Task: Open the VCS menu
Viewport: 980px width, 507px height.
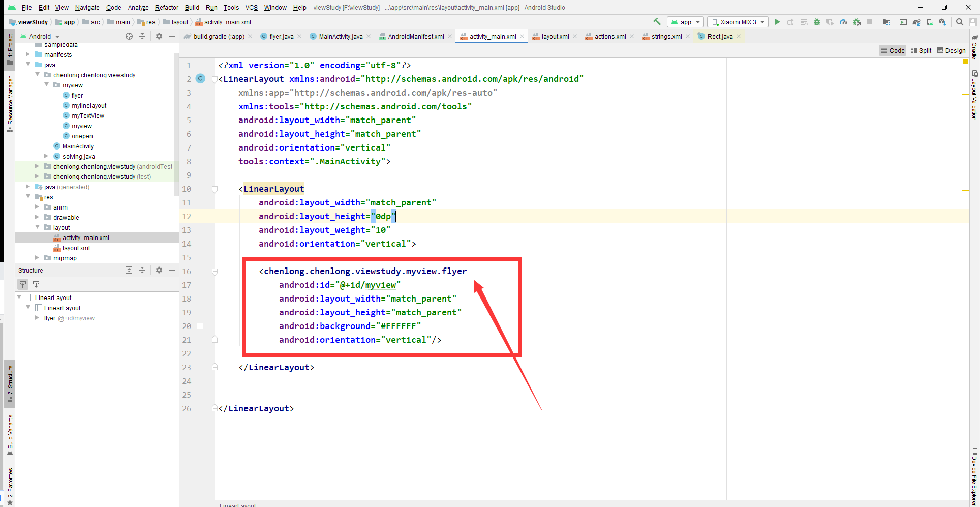Action: click(251, 7)
